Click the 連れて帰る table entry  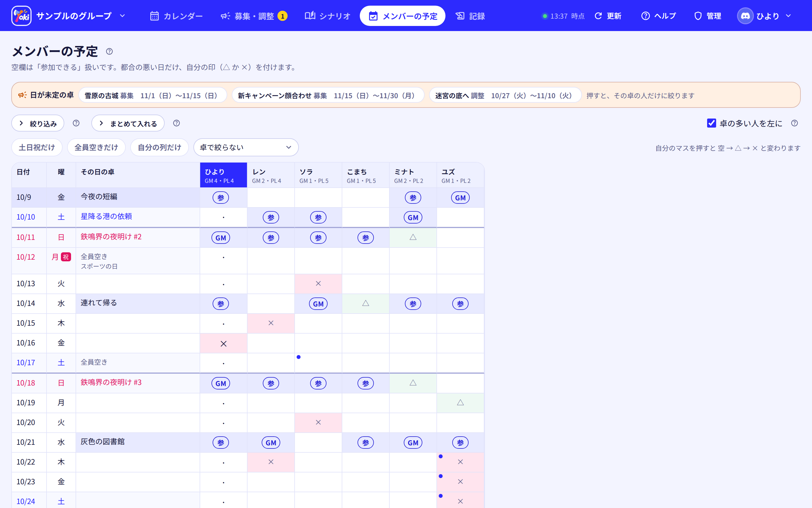99,303
